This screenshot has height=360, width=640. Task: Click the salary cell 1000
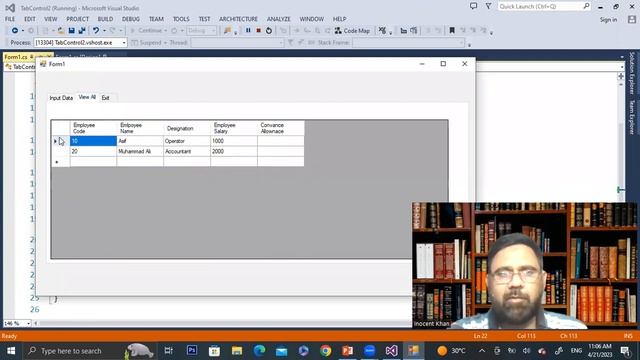click(x=234, y=141)
